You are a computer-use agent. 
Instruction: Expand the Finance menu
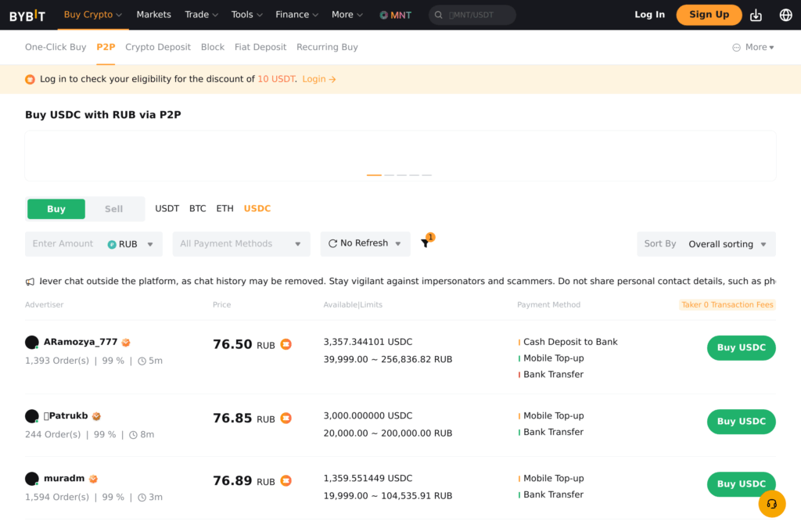tap(296, 15)
